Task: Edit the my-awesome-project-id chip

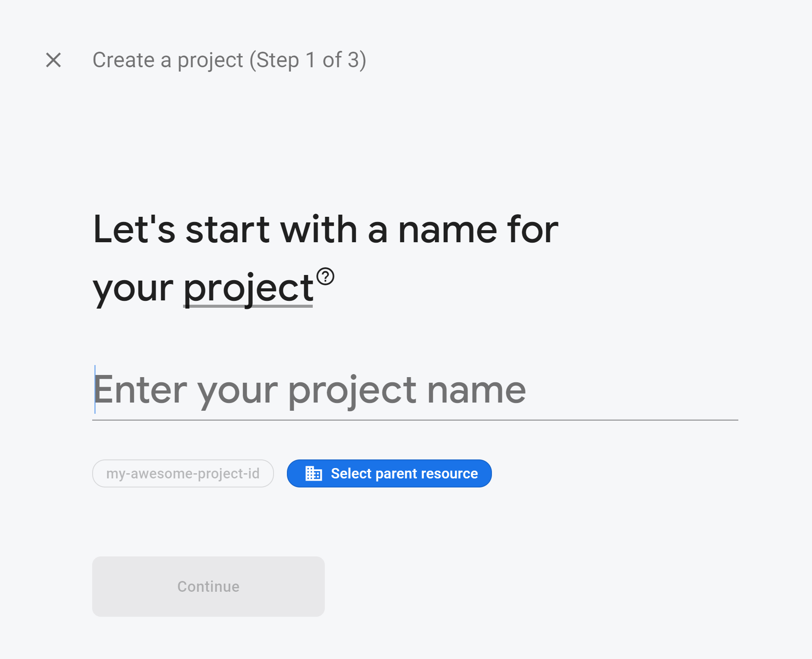Action: pos(183,473)
